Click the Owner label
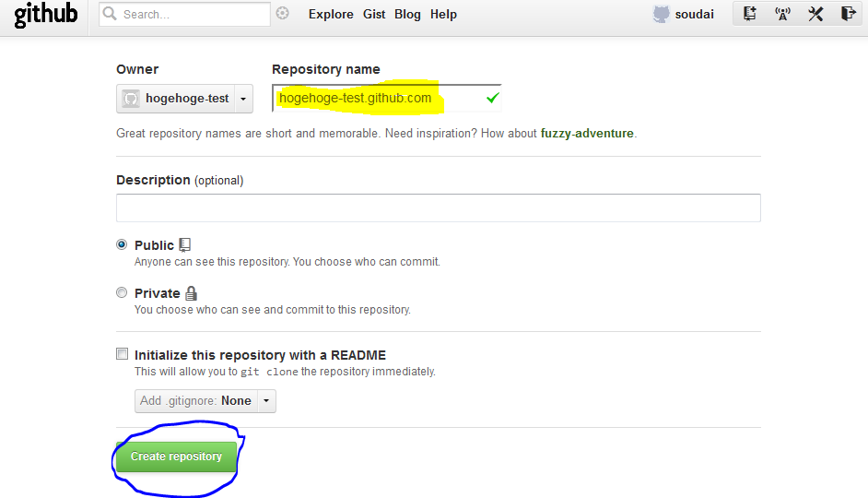This screenshot has width=868, height=498. 137,69
